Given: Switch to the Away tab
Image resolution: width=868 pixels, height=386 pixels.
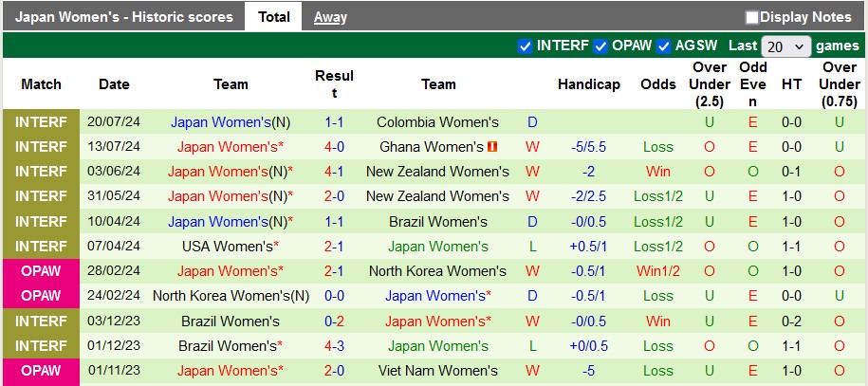Looking at the screenshot, I should (x=330, y=17).
